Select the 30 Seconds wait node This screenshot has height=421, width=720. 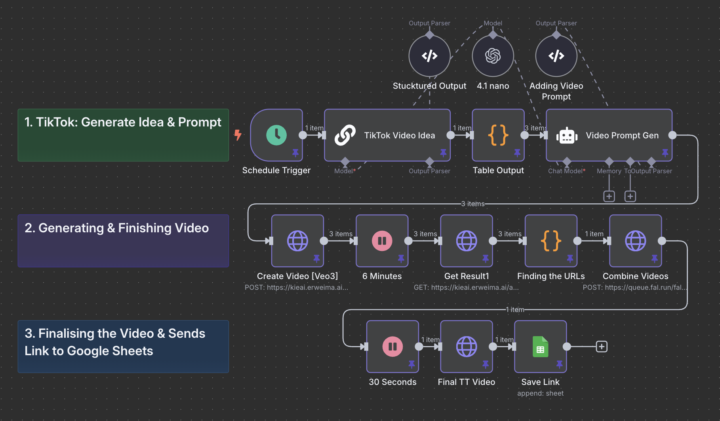point(393,347)
